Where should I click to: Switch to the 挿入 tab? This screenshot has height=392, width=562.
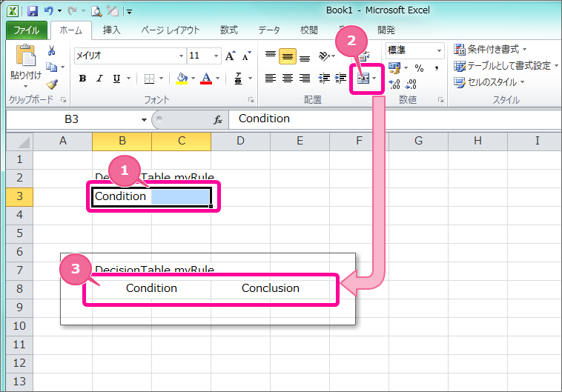click(111, 30)
